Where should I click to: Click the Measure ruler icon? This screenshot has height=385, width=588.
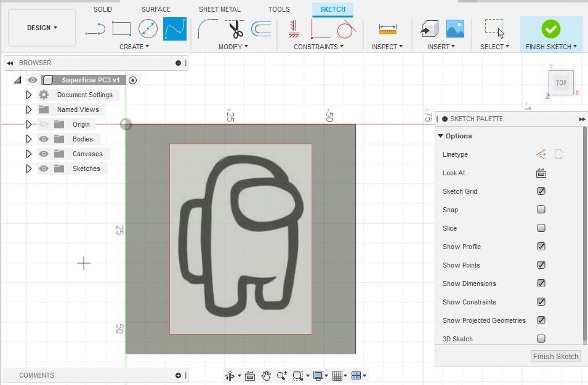click(x=387, y=29)
